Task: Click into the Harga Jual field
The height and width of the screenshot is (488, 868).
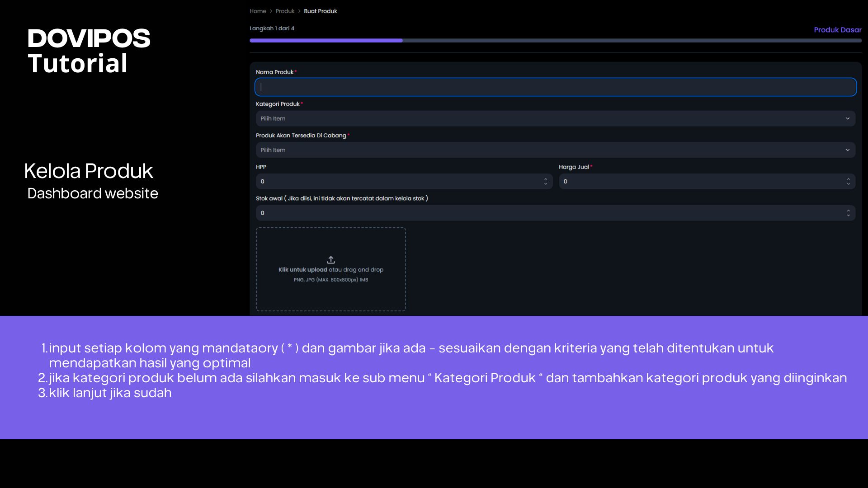Action: [701, 181]
